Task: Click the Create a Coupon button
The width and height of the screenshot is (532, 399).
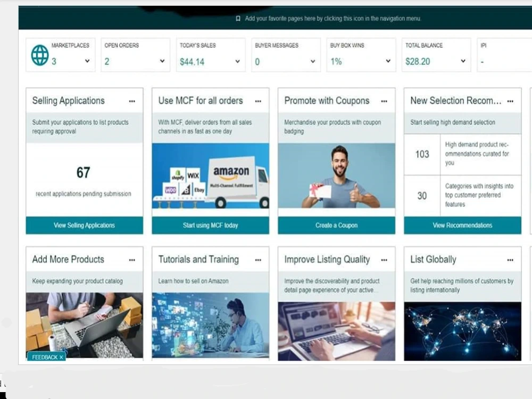Action: (x=337, y=225)
